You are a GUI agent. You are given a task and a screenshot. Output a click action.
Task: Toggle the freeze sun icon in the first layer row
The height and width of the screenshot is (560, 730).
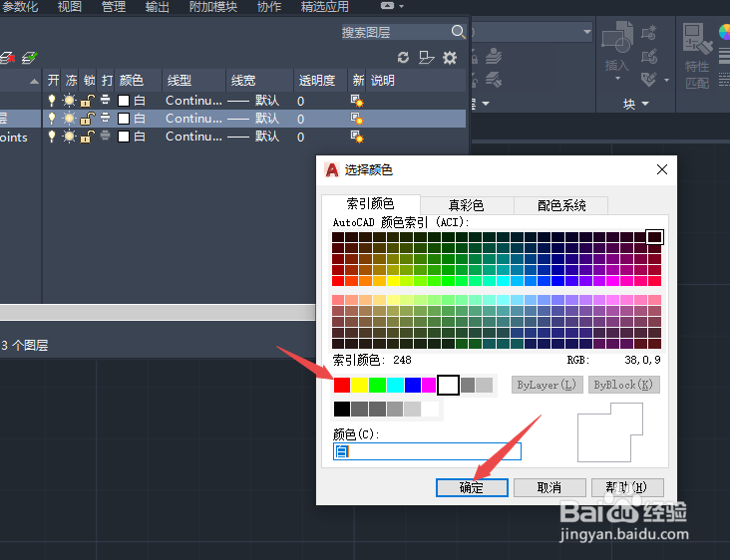(69, 101)
